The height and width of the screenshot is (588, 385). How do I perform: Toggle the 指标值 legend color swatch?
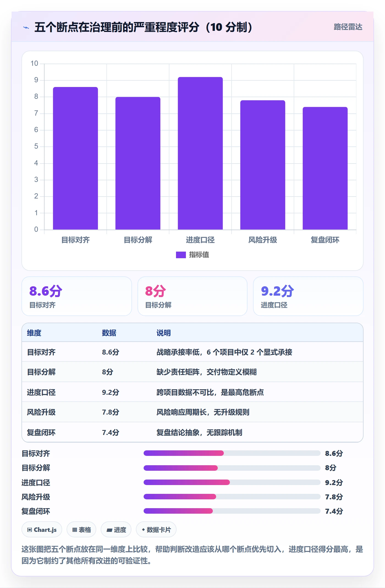tap(181, 255)
